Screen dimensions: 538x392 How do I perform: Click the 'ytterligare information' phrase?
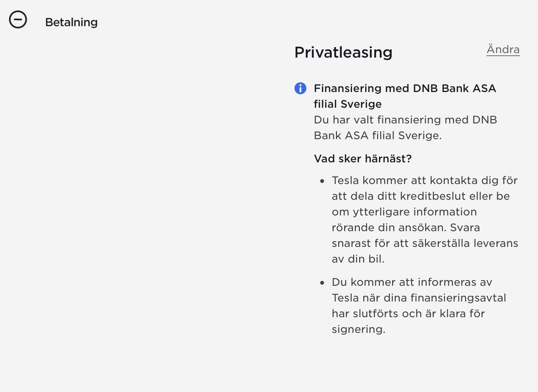(x=415, y=212)
